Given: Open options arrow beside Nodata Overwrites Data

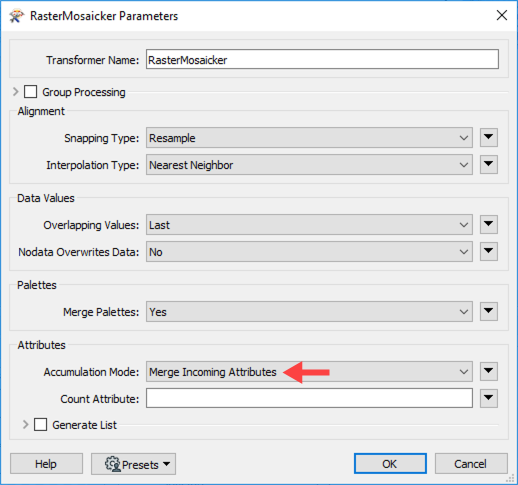Looking at the screenshot, I should tap(489, 251).
